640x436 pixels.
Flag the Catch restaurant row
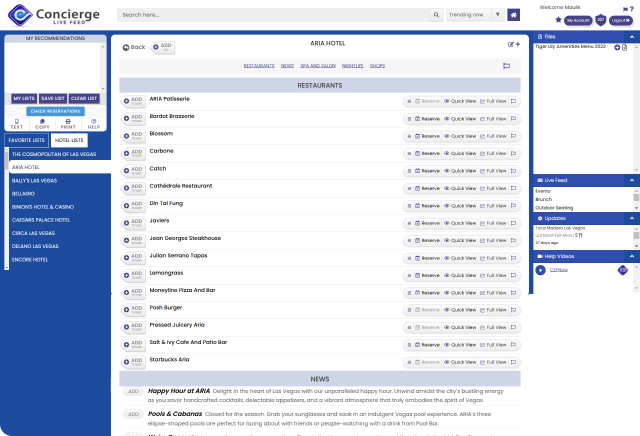[513, 171]
